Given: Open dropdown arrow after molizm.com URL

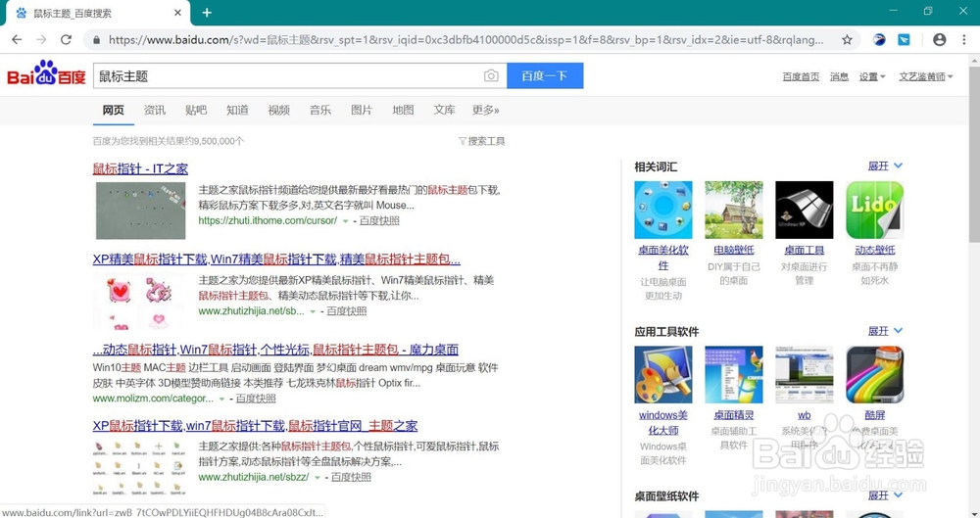Looking at the screenshot, I should point(221,399).
